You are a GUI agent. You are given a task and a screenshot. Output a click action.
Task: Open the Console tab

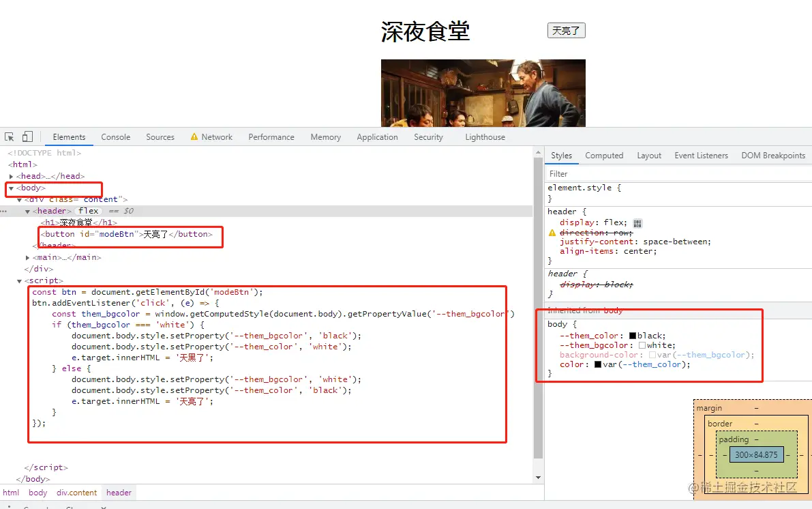point(115,137)
